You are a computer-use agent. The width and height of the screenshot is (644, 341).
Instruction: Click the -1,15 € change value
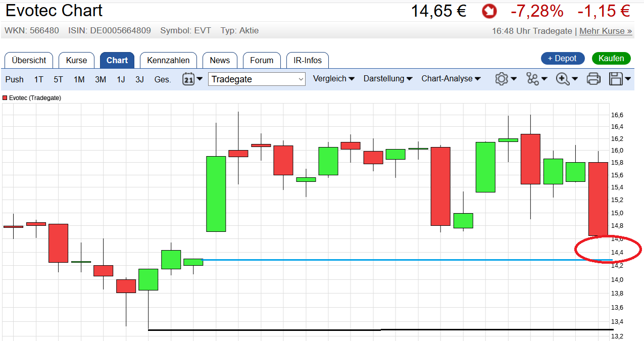click(604, 11)
